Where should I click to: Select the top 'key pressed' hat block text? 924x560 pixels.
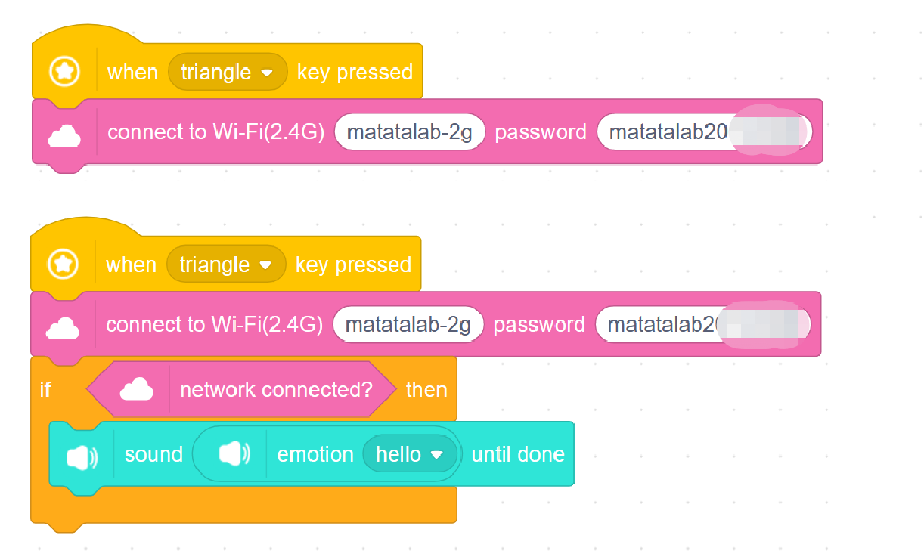(355, 73)
